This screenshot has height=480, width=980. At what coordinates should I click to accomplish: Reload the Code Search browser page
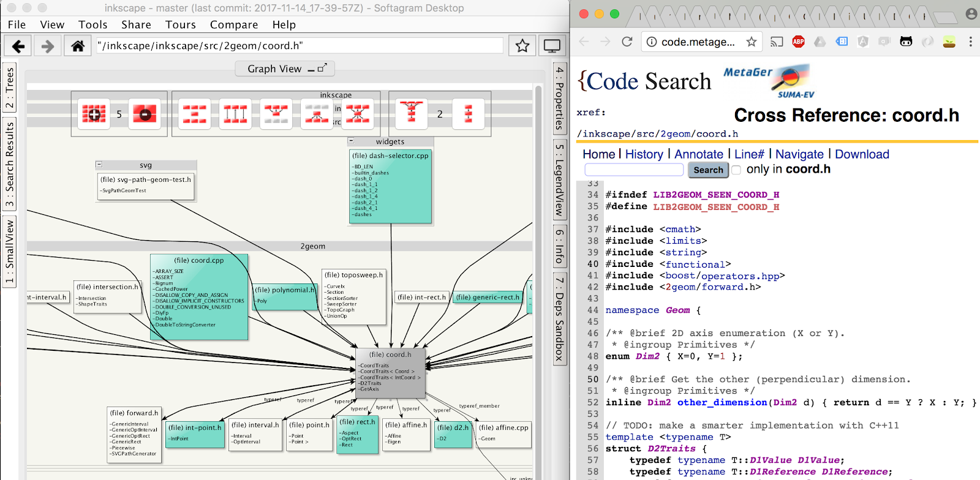click(627, 42)
